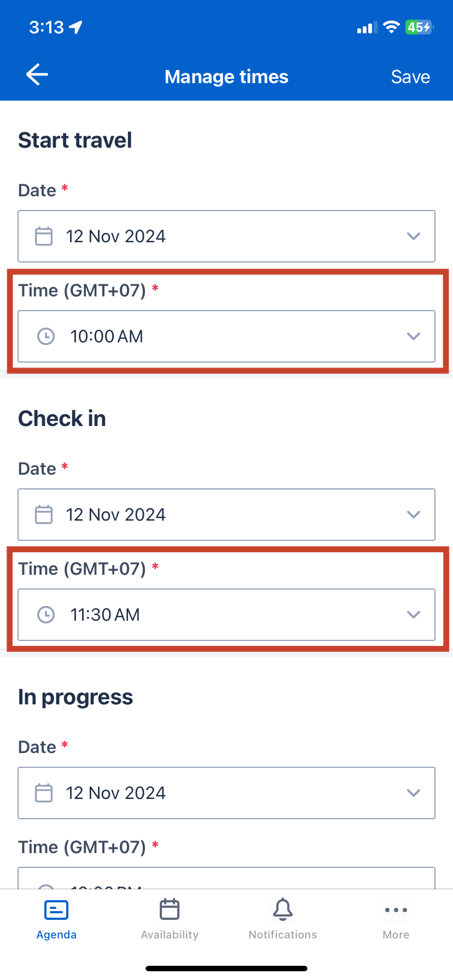This screenshot has width=453, height=980.
Task: Select the Check in date showing 12 Nov 2024
Action: (x=226, y=515)
